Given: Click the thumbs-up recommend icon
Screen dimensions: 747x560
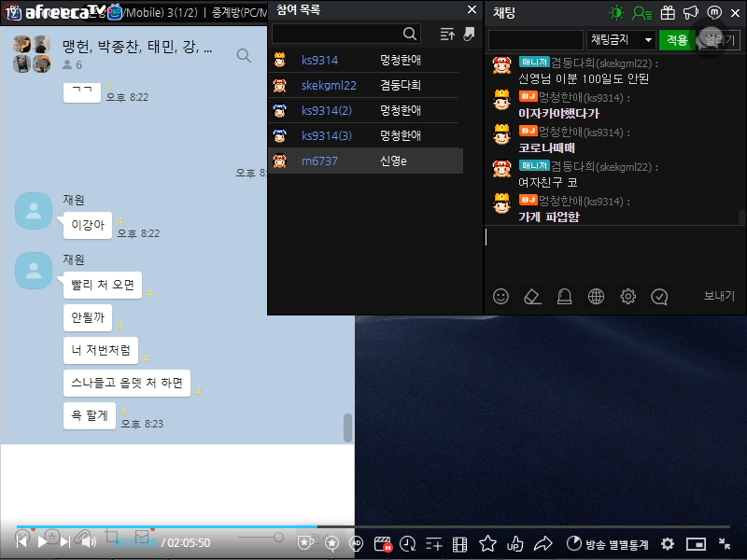Looking at the screenshot, I should coord(514,543).
